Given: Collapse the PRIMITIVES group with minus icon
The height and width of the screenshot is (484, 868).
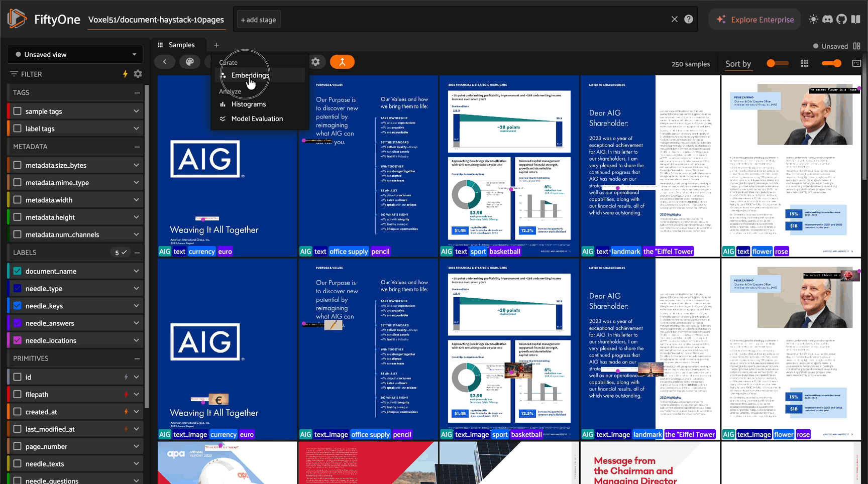Looking at the screenshot, I should click(137, 358).
